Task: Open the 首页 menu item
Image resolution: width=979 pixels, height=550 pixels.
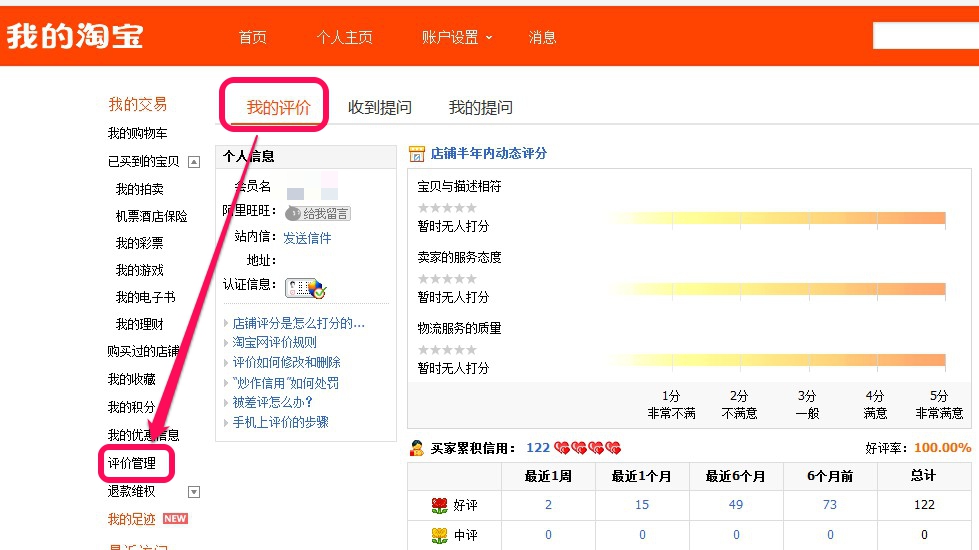Action: pyautogui.click(x=252, y=37)
